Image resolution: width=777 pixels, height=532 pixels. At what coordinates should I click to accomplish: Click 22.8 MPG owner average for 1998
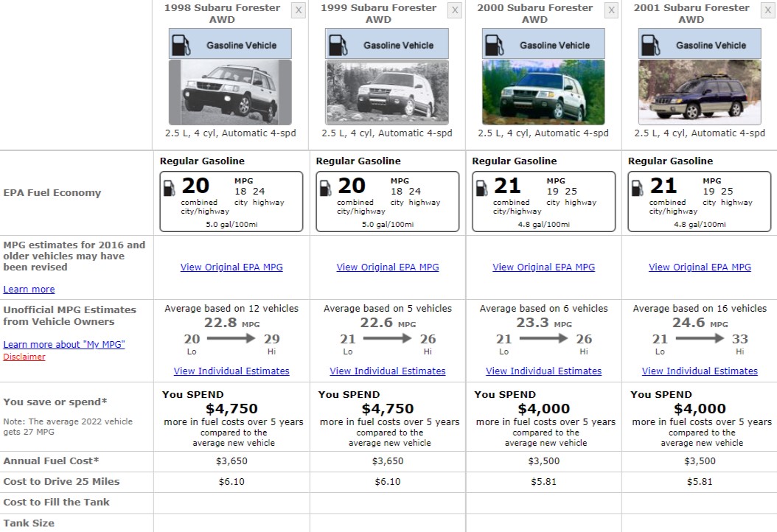[231, 323]
